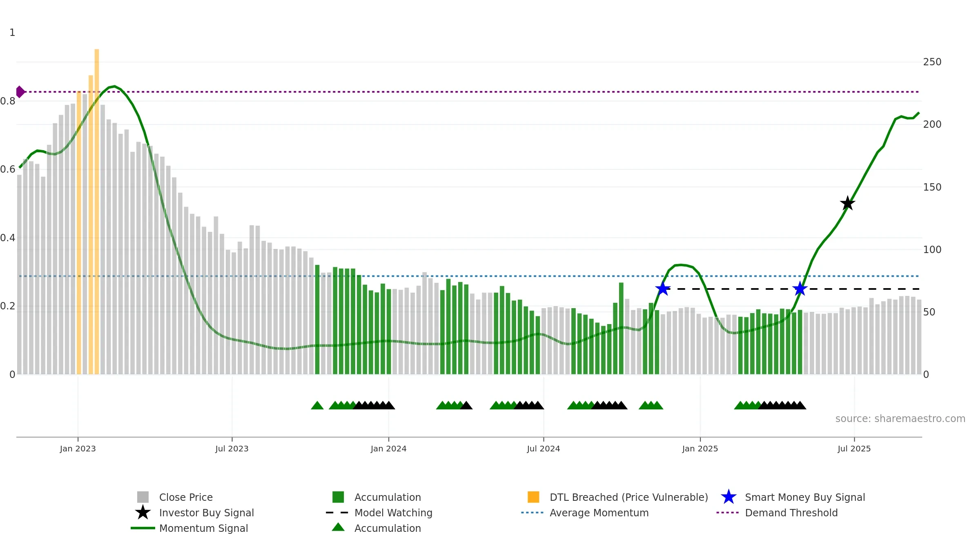The width and height of the screenshot is (980, 551).
Task: Click the 0.4 left axis value
Action: click(8, 238)
